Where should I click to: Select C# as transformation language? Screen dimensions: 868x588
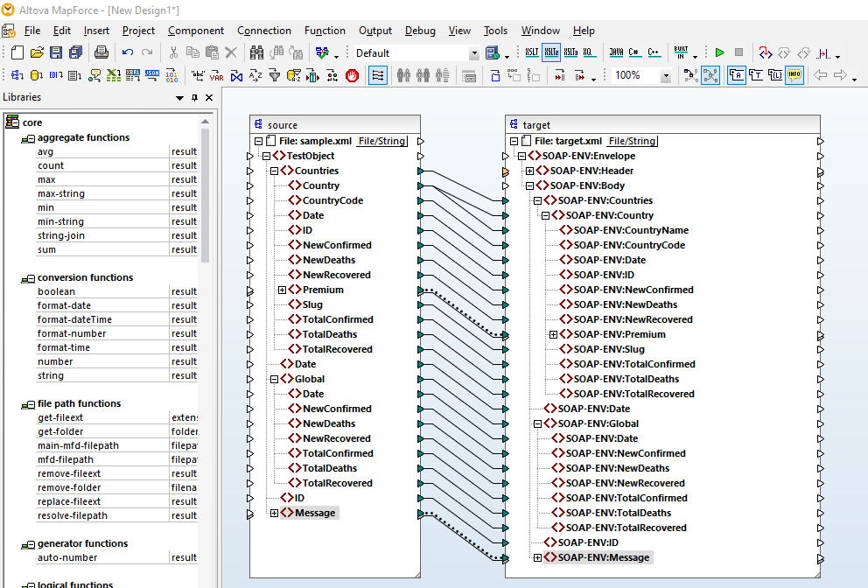point(634,53)
